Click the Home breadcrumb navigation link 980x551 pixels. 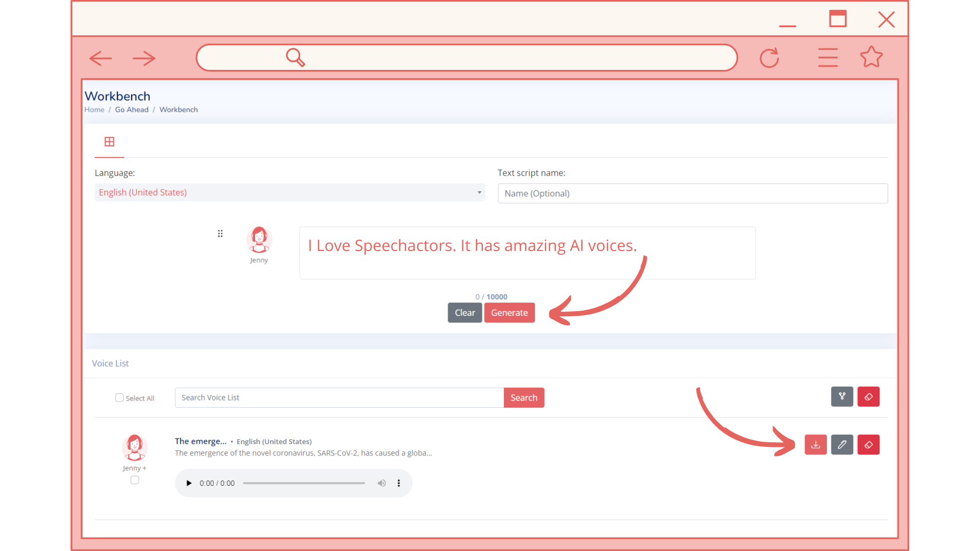click(94, 109)
